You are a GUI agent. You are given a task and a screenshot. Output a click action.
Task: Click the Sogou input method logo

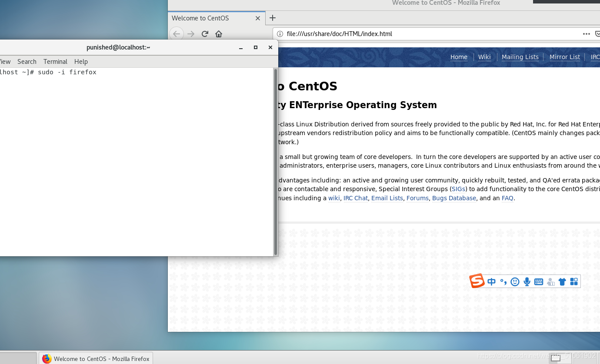[x=477, y=281]
